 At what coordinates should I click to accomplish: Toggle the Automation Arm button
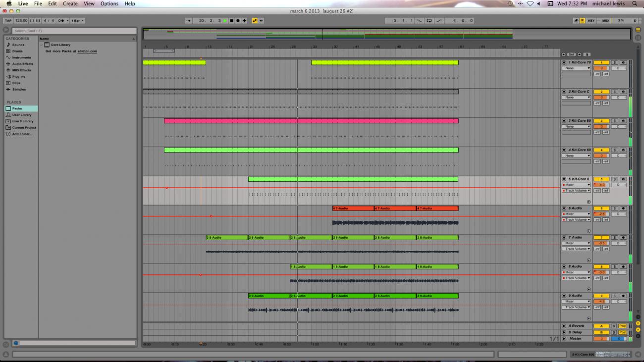tap(255, 21)
